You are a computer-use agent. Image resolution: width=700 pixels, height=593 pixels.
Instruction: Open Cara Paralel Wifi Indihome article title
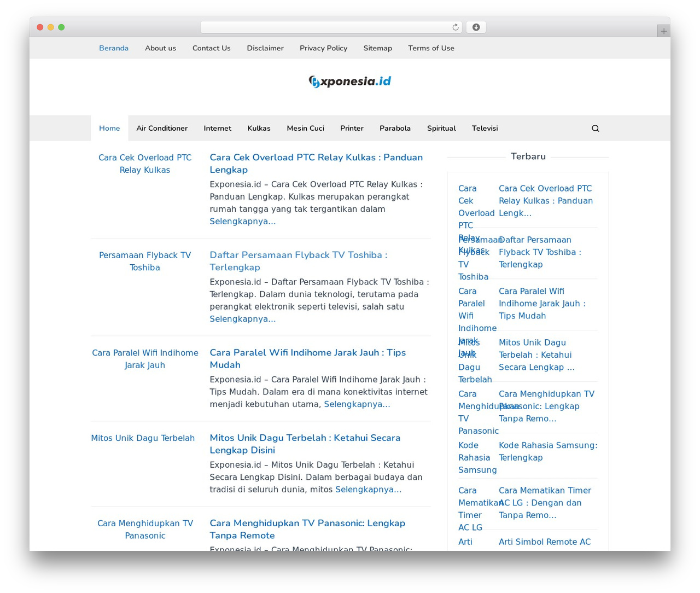[307, 359]
